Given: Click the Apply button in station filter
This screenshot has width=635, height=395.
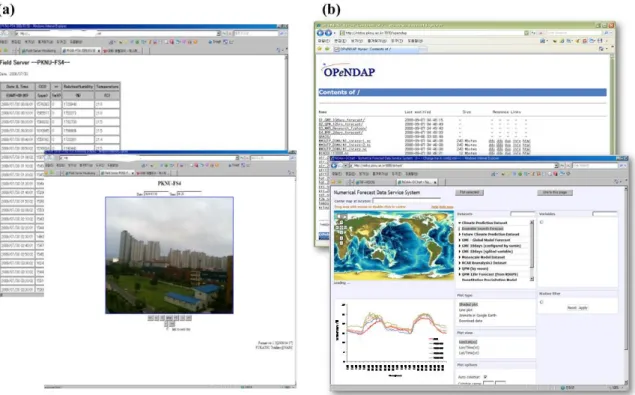Looking at the screenshot, I should (583, 308).
